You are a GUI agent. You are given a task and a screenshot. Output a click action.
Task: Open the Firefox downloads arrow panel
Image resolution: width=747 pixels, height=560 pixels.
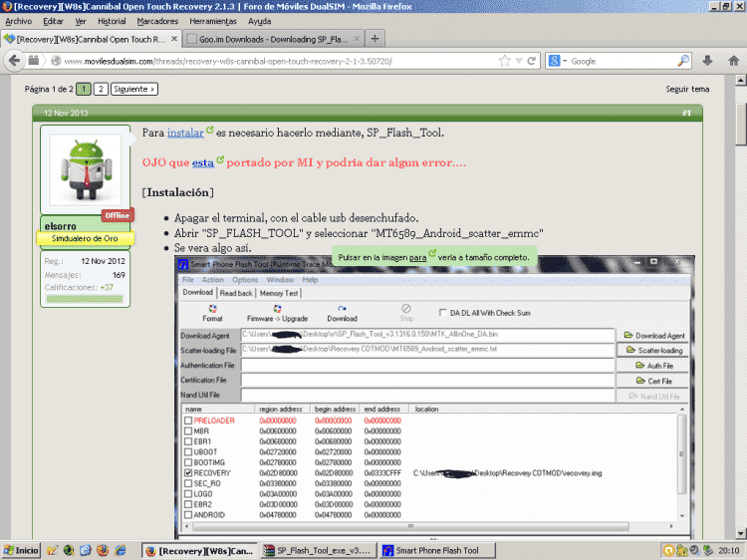click(x=707, y=61)
